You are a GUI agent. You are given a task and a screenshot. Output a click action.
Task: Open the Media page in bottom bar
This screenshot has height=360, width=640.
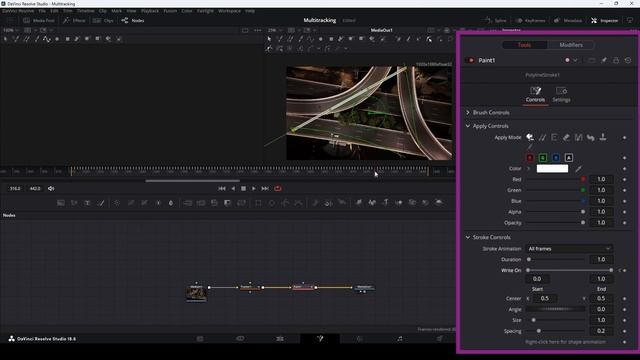[200, 338]
